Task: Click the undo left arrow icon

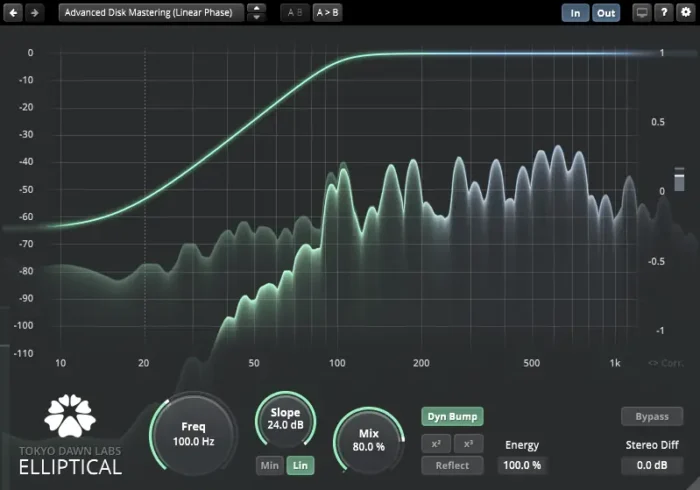Action: 14,13
